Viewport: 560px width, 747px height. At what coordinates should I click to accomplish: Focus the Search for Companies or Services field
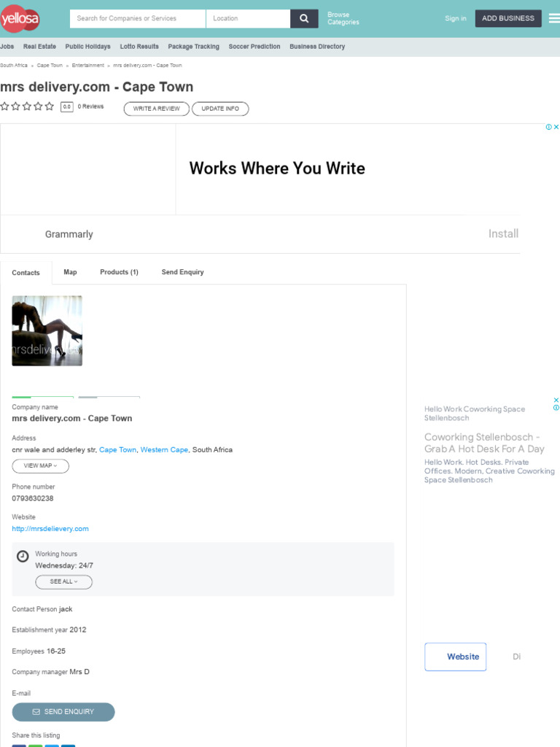(x=138, y=18)
